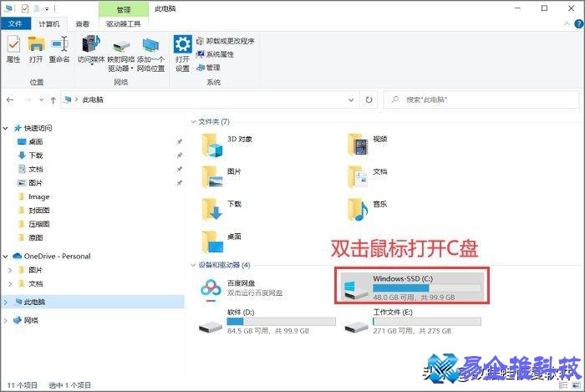This screenshot has width=585, height=392.
Task: Expand the OneDrive 图片 folder
Action: (10, 270)
